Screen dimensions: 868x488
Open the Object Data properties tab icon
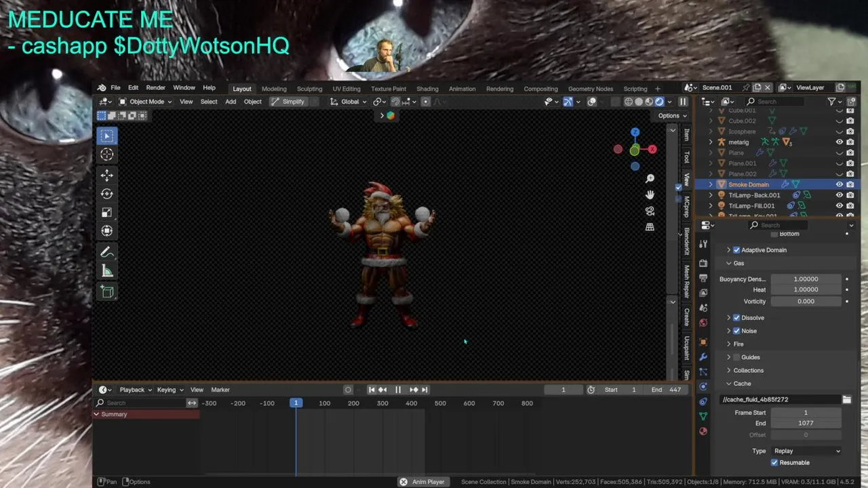tap(703, 416)
